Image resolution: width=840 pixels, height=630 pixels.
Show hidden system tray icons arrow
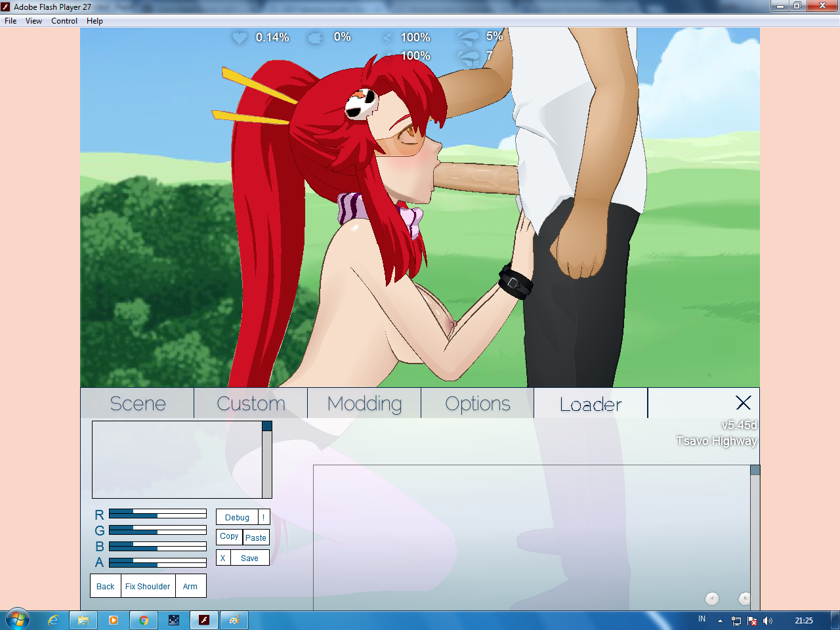[720, 621]
